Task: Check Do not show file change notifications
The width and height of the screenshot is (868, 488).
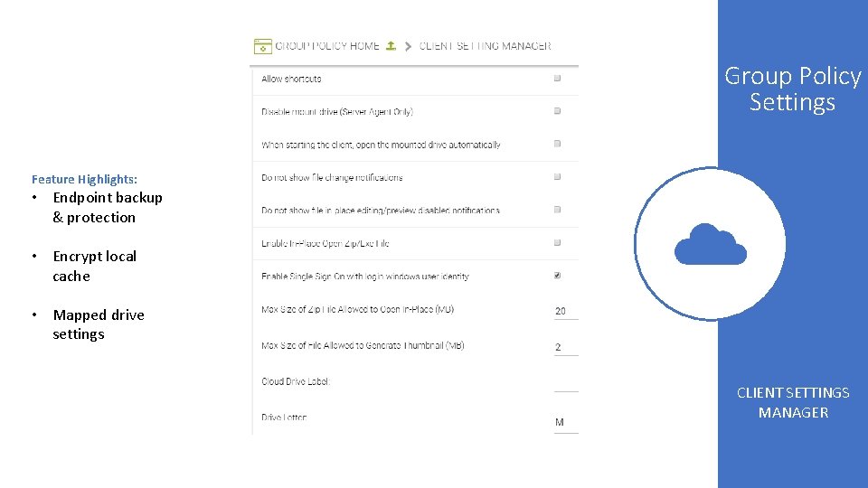Action: click(558, 176)
